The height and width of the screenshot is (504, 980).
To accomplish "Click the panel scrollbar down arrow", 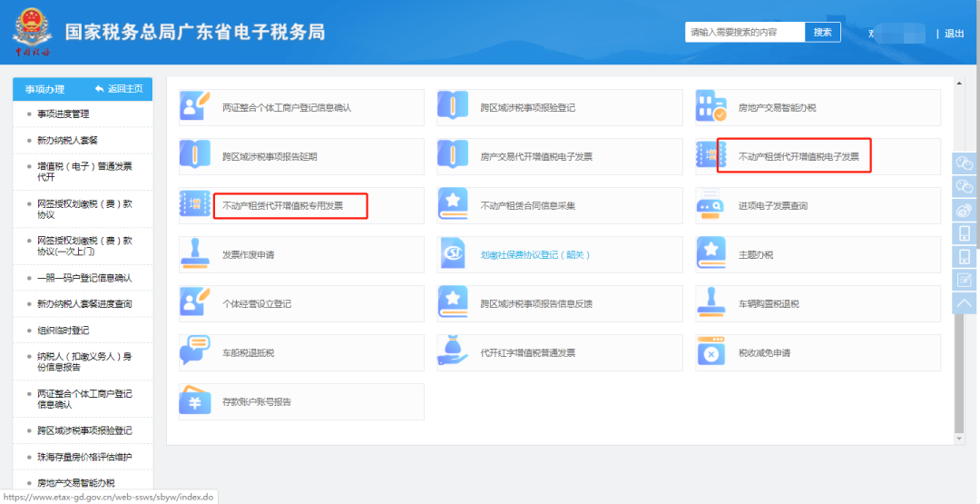I will (959, 440).
